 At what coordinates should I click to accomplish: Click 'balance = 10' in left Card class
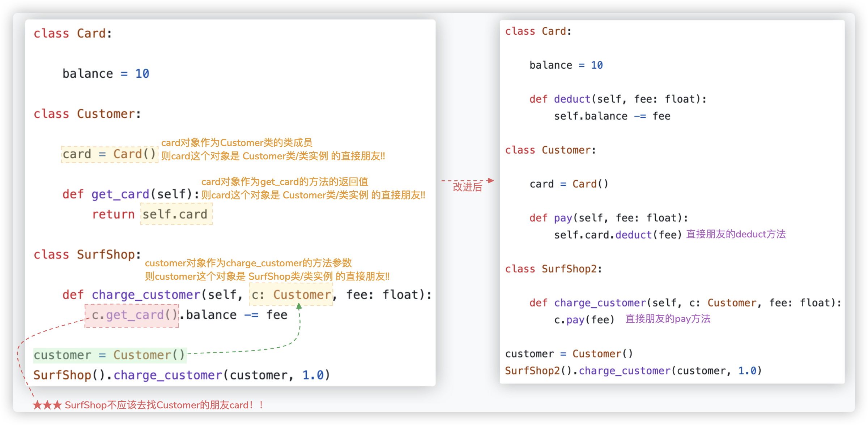[x=106, y=74]
